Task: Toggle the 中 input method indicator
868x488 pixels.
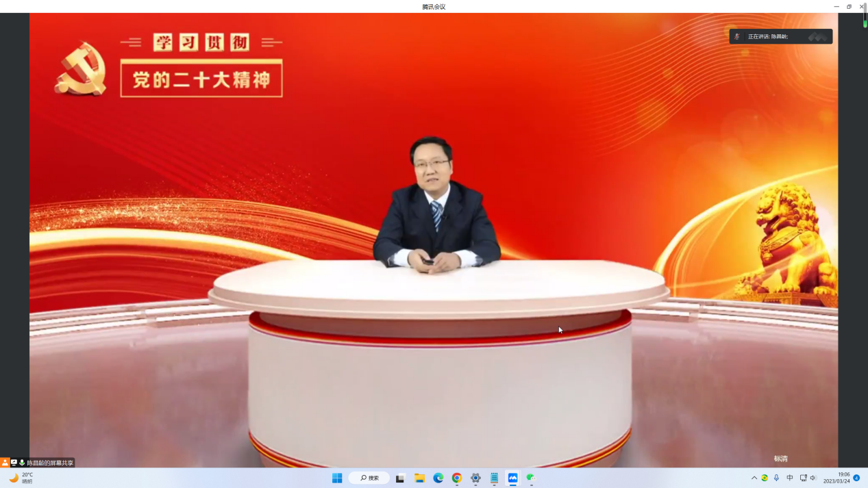Action: point(790,478)
